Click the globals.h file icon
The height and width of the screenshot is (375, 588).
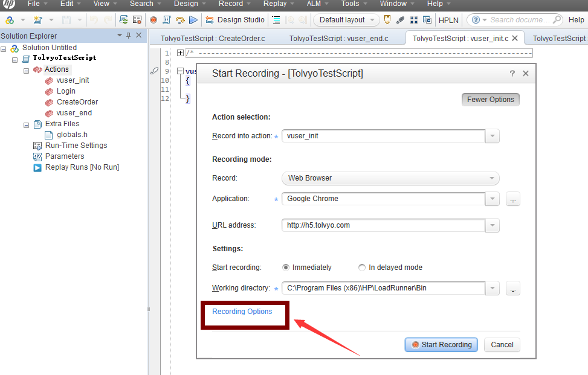click(x=49, y=135)
